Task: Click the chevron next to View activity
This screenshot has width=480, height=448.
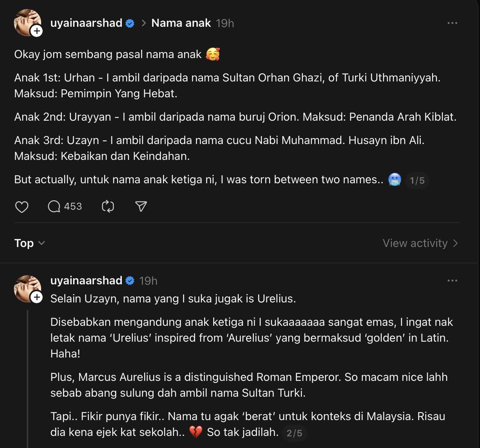Action: tap(455, 243)
